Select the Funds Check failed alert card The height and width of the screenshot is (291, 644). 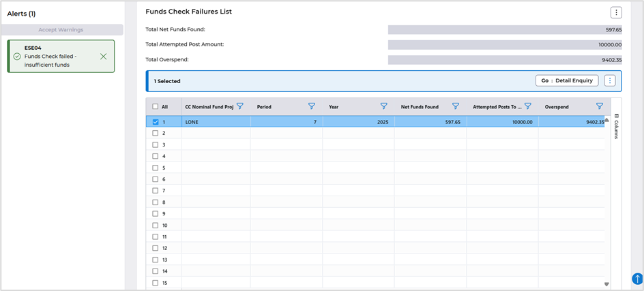(x=61, y=57)
